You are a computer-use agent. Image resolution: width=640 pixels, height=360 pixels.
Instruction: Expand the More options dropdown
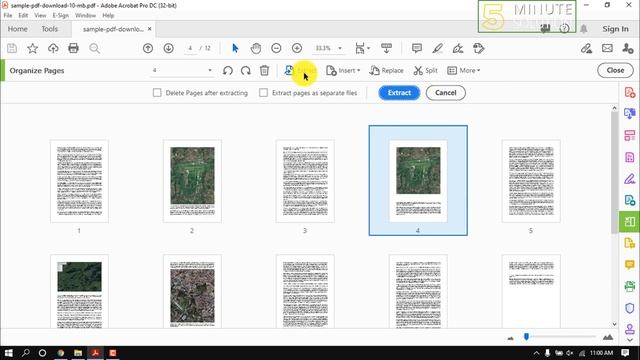click(x=464, y=71)
